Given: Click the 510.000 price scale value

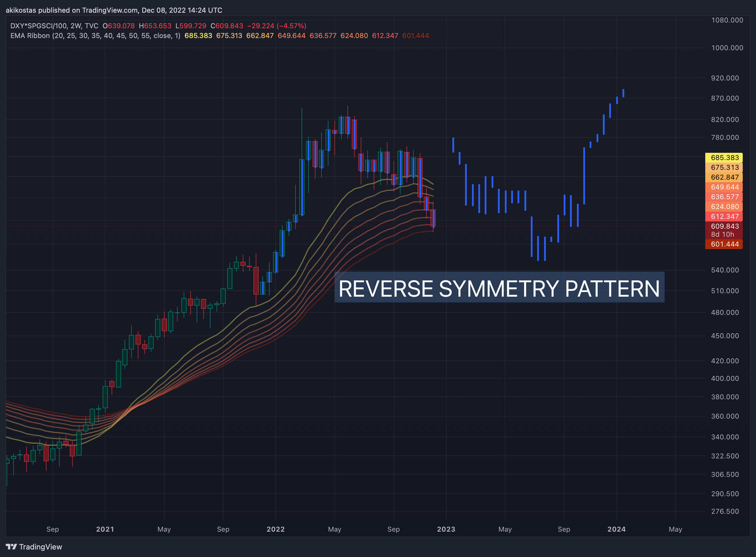Looking at the screenshot, I should 725,291.
